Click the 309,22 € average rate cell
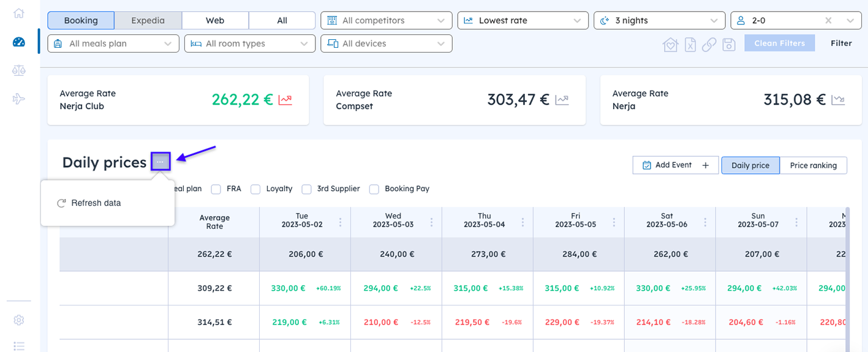Screen dimensions: 868x352 coord(214,288)
